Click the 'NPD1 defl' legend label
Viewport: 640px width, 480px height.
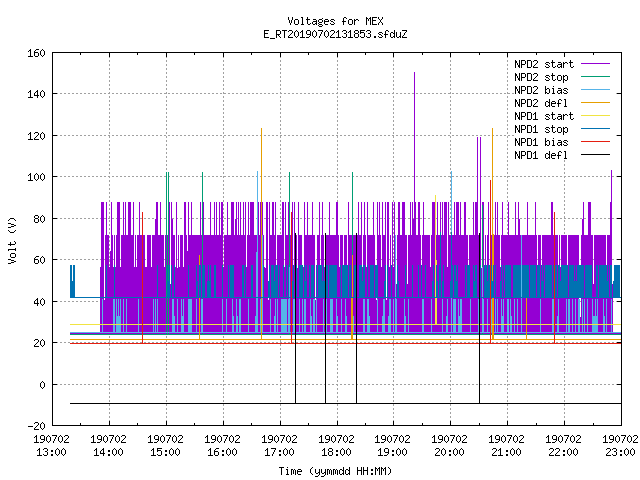(x=541, y=156)
